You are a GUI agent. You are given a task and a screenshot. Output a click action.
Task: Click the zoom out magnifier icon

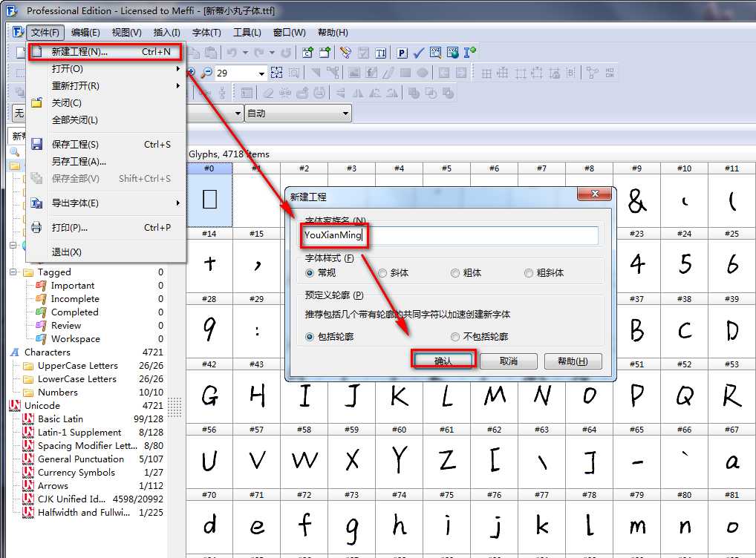point(206,73)
